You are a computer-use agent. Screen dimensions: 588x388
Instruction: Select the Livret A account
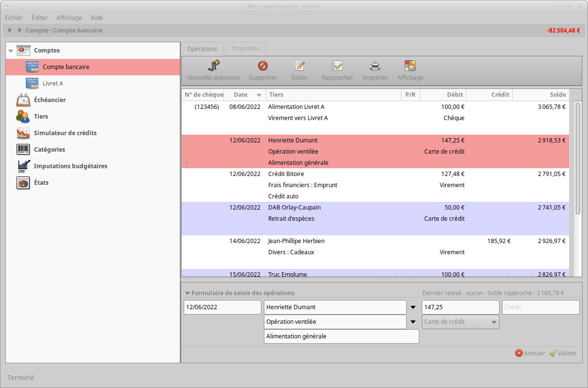click(x=53, y=84)
